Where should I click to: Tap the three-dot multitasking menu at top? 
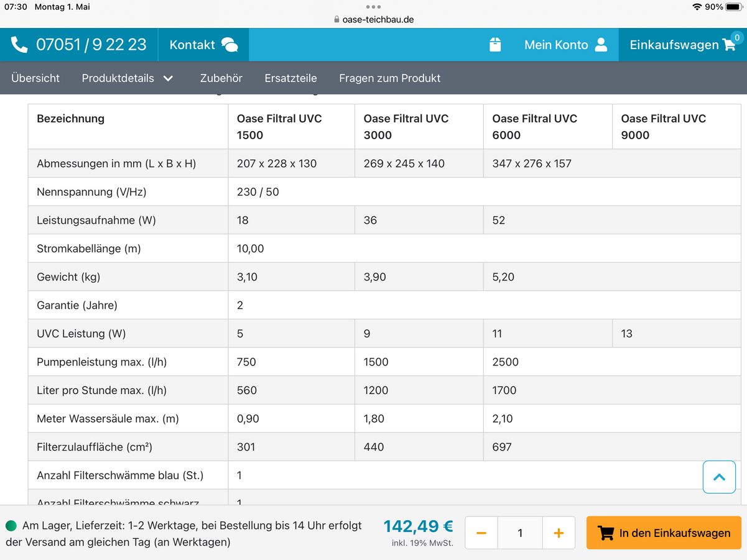(373, 7)
